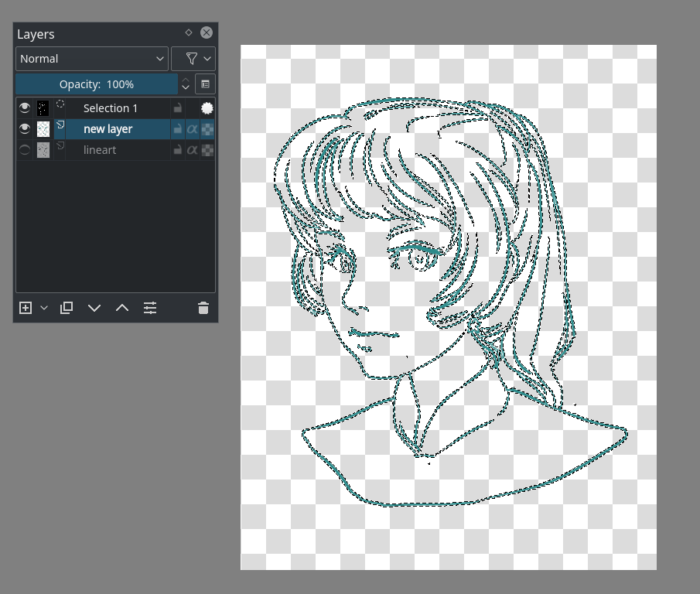Duplicate the active layer
Viewport: 700px width, 594px height.
pos(67,308)
